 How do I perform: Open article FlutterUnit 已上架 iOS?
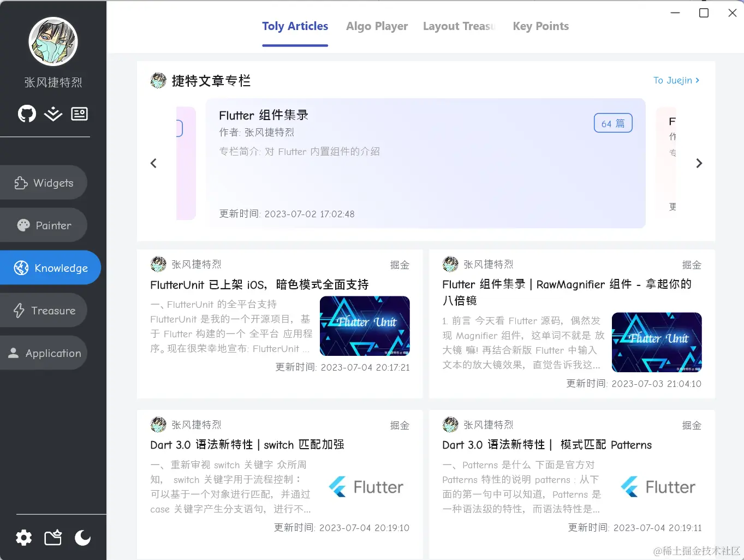259,284
